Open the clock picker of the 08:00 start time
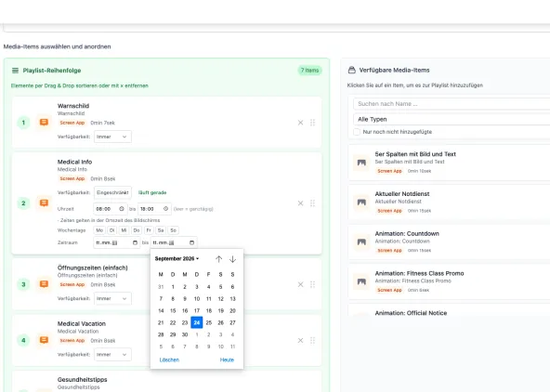The width and height of the screenshot is (550, 392). point(122,209)
